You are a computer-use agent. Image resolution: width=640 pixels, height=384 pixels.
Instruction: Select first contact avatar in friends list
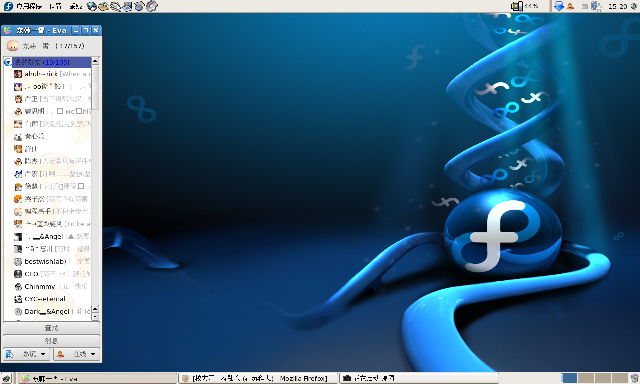[18, 74]
